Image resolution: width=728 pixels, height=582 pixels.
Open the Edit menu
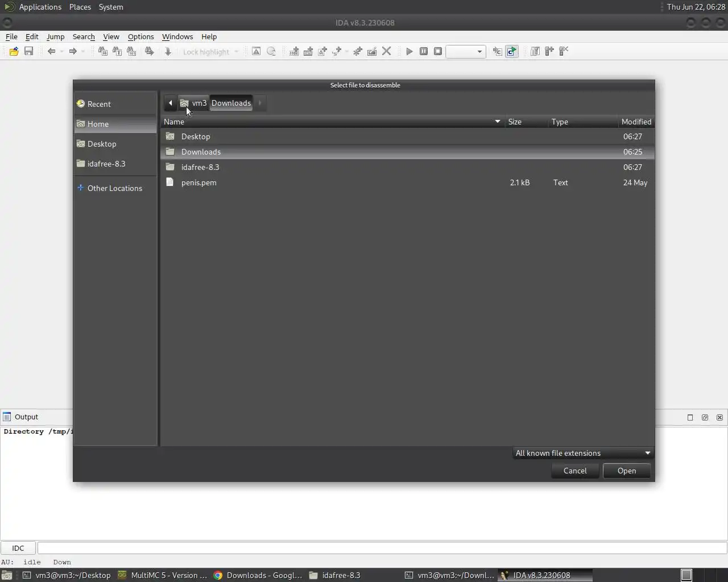point(32,36)
